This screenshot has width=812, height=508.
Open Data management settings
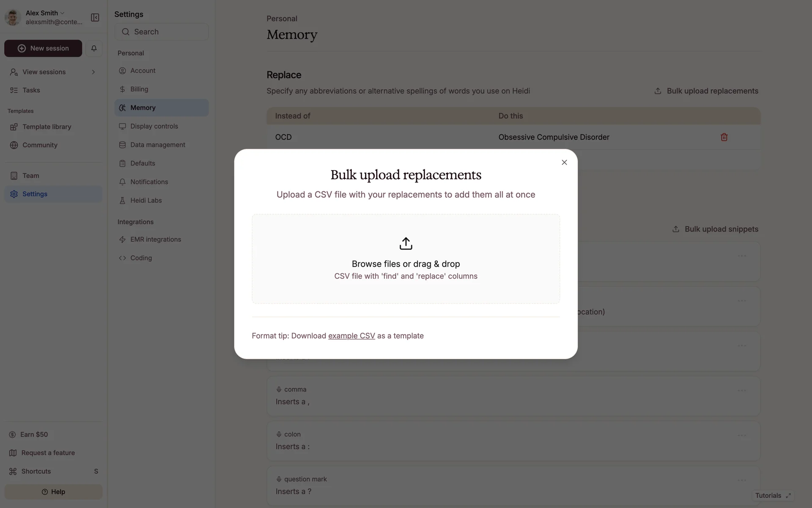(157, 145)
